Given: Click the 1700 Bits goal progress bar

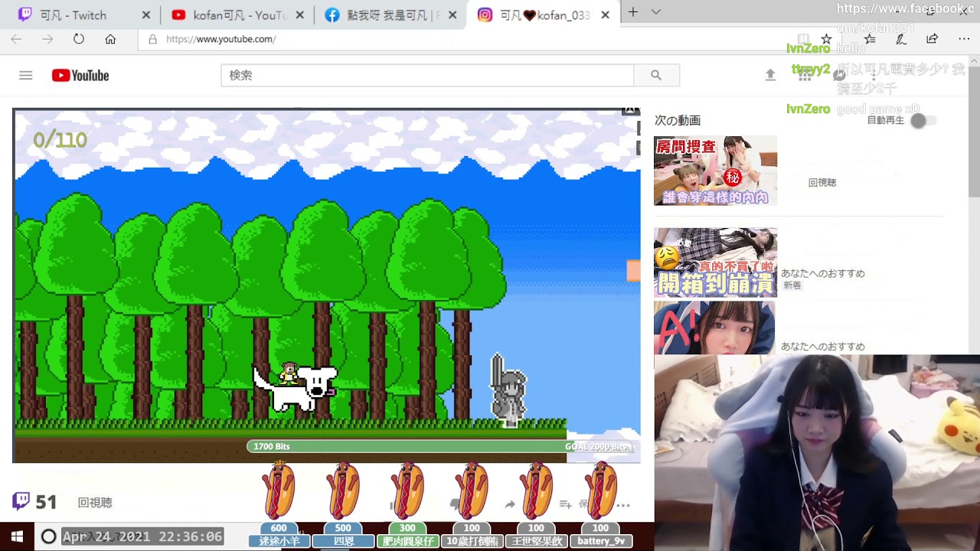Looking at the screenshot, I should (443, 446).
